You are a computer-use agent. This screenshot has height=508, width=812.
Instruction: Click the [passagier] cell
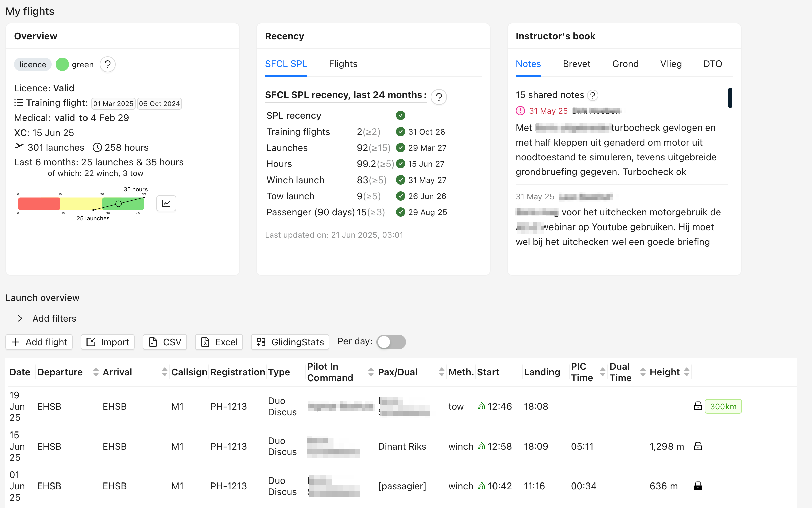(402, 486)
